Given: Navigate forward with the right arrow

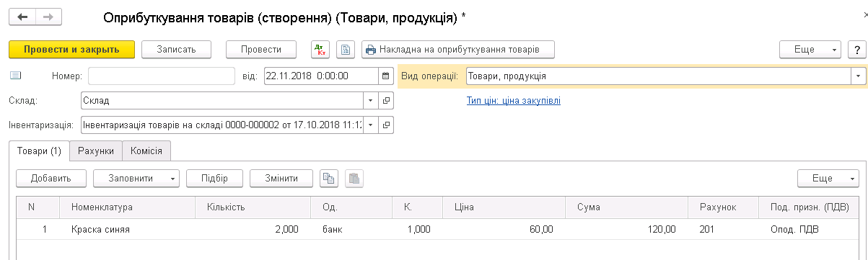Looking at the screenshot, I should (48, 17).
